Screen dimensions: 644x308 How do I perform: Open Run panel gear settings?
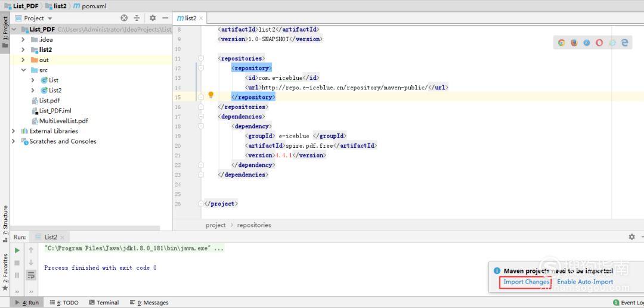631,237
